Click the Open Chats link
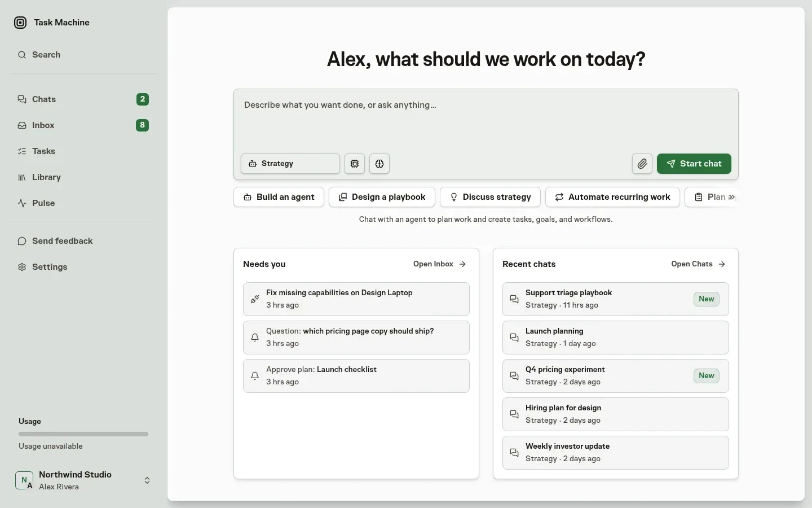This screenshot has height=508, width=812. [x=698, y=264]
